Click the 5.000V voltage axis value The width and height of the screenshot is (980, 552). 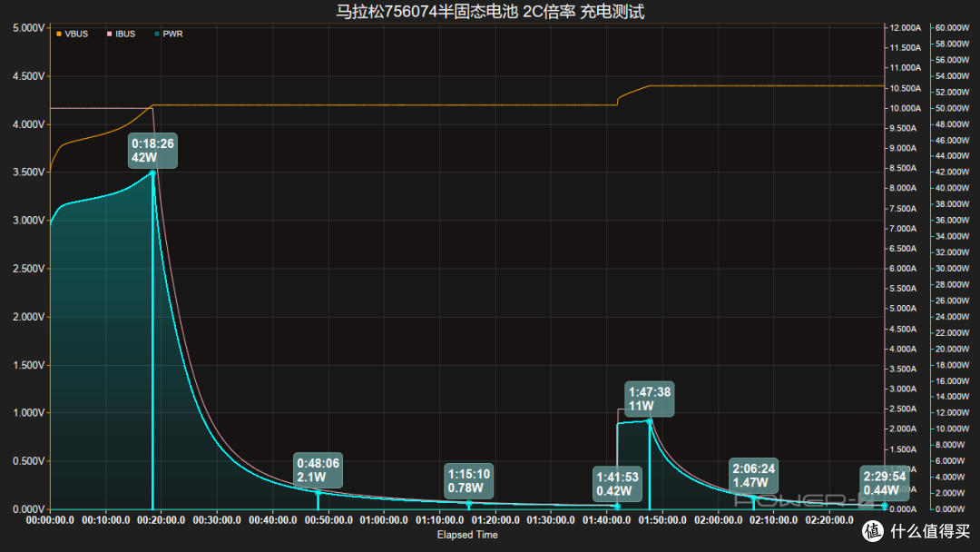coord(29,28)
